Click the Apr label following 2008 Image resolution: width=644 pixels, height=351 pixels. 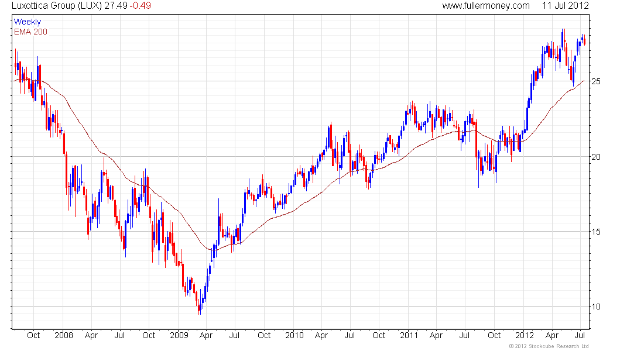(x=91, y=335)
